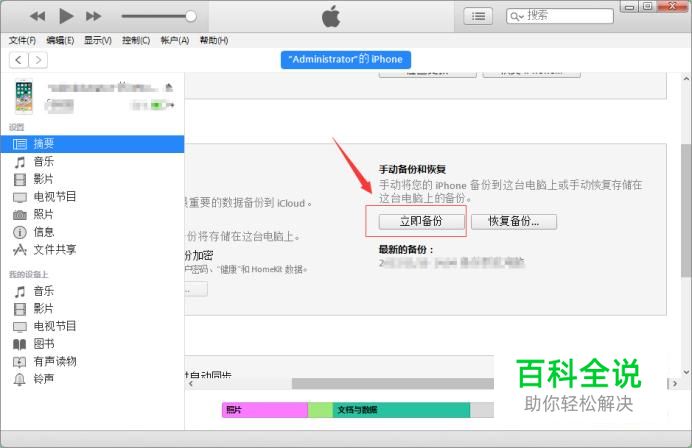Open the 显示(V) menu
Viewport: 692px width, 448px height.
pyautogui.click(x=98, y=41)
